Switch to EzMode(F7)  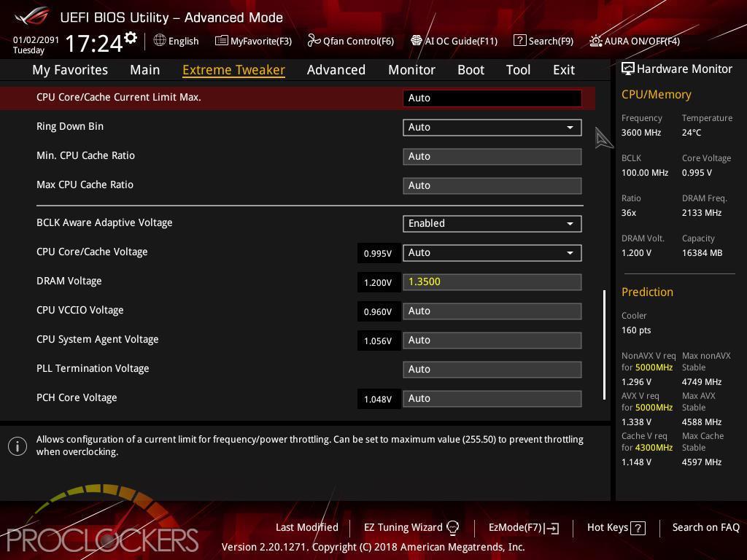[x=516, y=527]
